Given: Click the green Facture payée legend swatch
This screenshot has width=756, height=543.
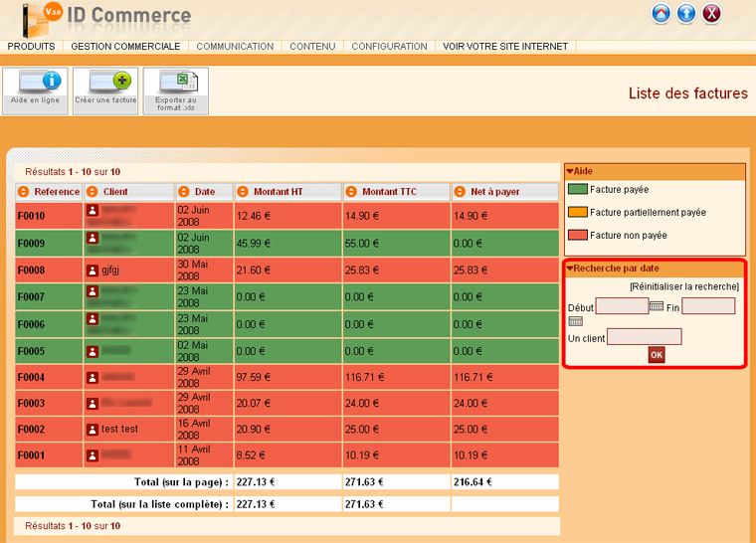Looking at the screenshot, I should point(578,189).
